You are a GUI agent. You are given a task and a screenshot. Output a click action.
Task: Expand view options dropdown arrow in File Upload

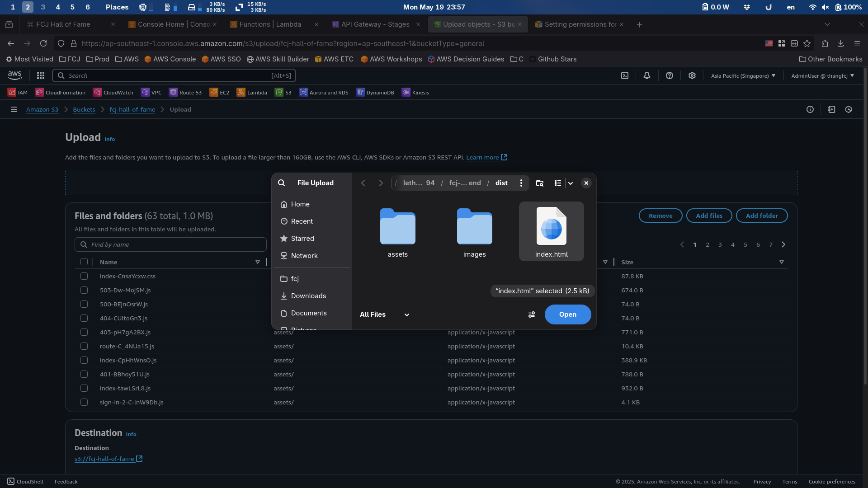click(571, 183)
